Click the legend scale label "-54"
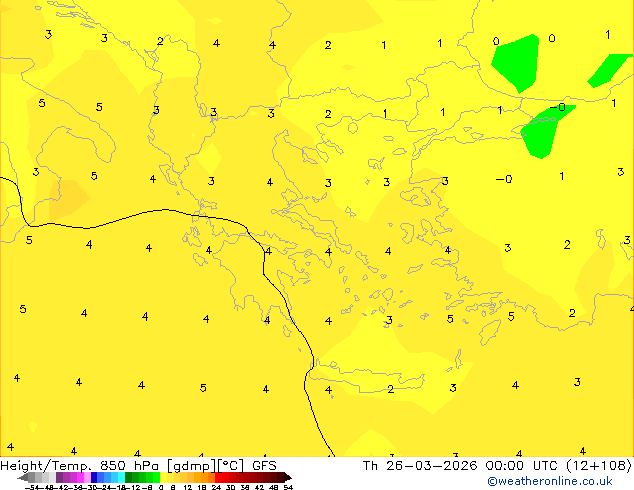This screenshot has height=490, width=634. [x=32, y=487]
